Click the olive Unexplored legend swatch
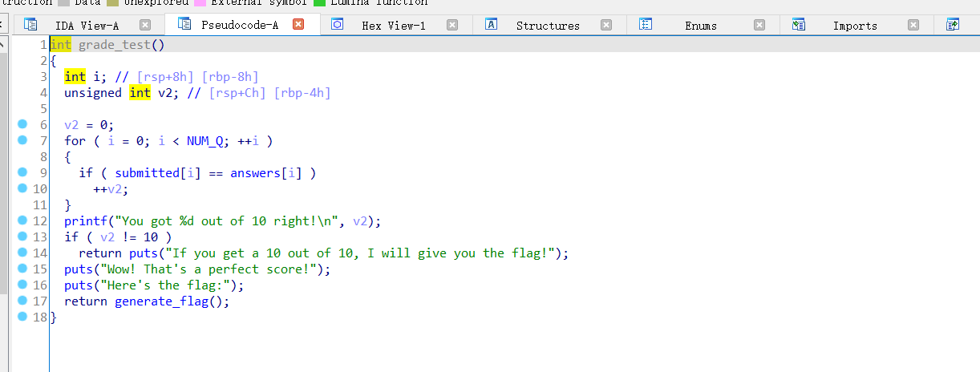The image size is (980, 372). [x=113, y=3]
